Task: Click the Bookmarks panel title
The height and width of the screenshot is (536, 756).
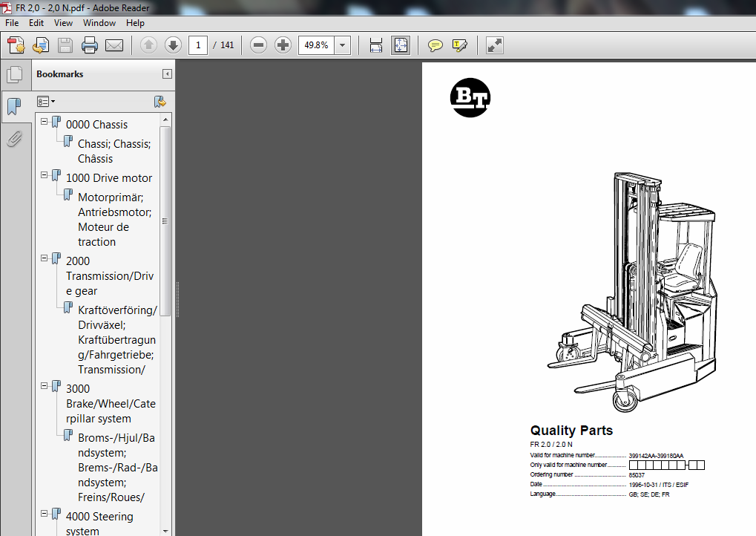Action: [60, 73]
